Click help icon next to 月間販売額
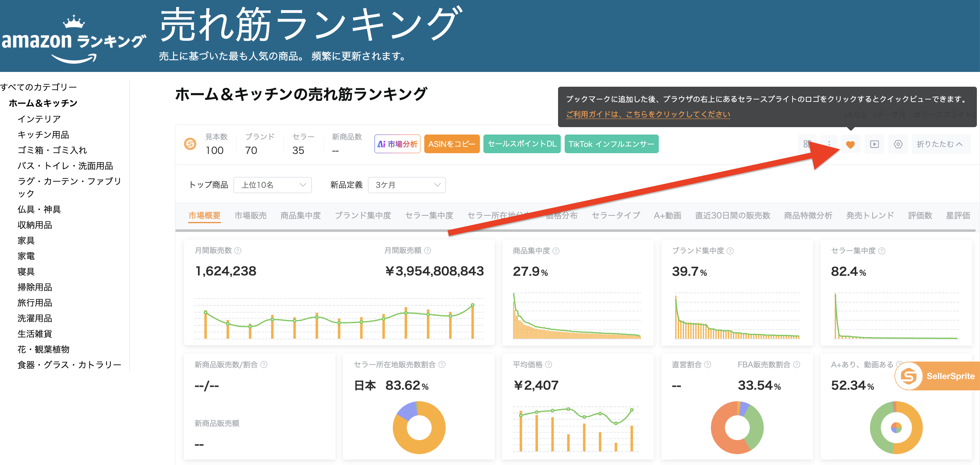980x465 pixels. pyautogui.click(x=428, y=251)
